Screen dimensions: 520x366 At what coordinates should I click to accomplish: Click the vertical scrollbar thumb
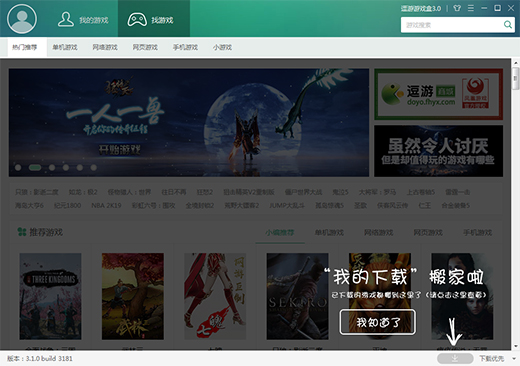pyautogui.click(x=516, y=78)
